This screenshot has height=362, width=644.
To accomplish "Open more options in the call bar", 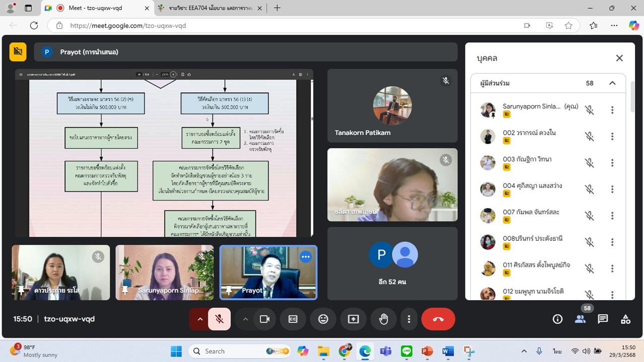I will point(409,319).
